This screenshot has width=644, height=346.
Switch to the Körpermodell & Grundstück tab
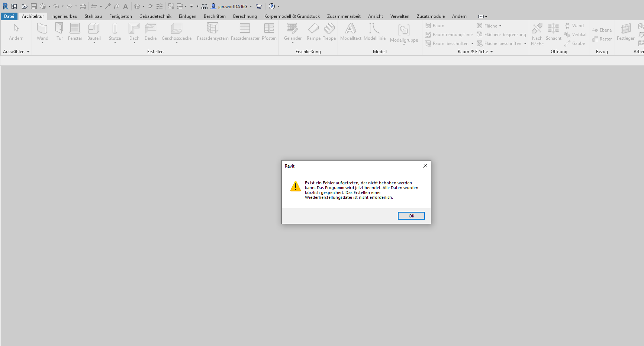click(292, 16)
